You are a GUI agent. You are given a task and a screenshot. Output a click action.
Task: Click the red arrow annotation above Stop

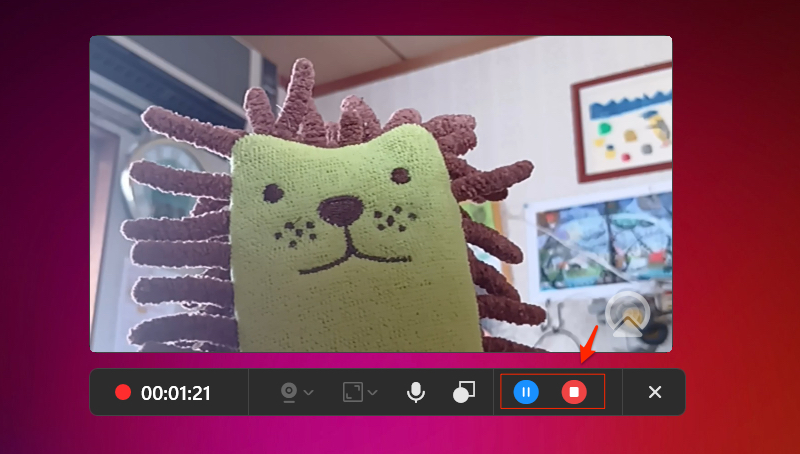coord(591,341)
